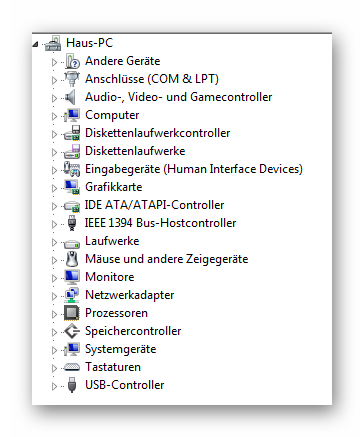Image resolution: width=364 pixels, height=437 pixels.
Task: Select the Prozessoren chip icon
Action: [72, 313]
